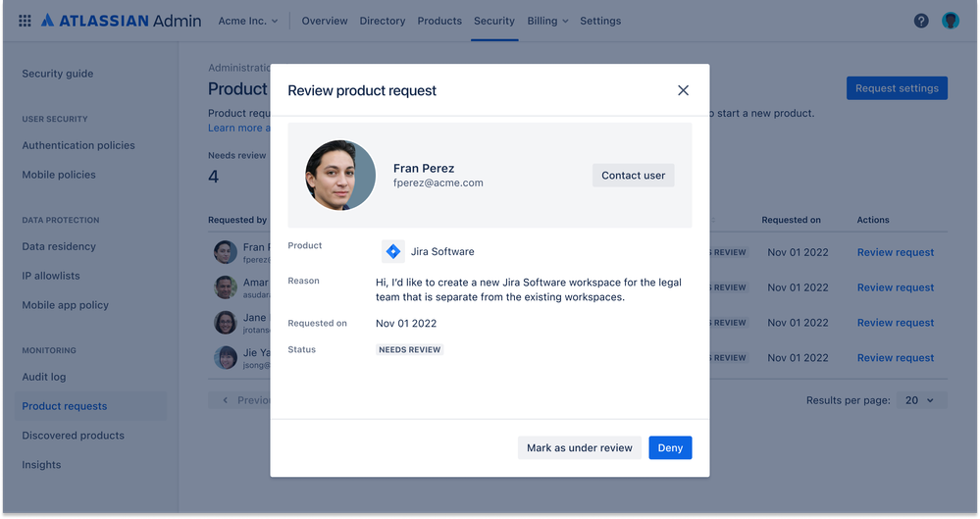Viewport: 980px width, 519px height.
Task: Click Fran Perez's large profile photo
Action: pyautogui.click(x=340, y=175)
